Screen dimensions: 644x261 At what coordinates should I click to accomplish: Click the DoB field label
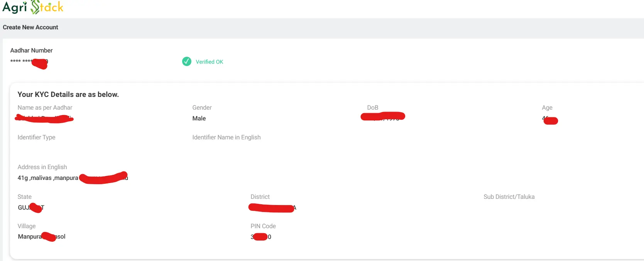point(372,108)
